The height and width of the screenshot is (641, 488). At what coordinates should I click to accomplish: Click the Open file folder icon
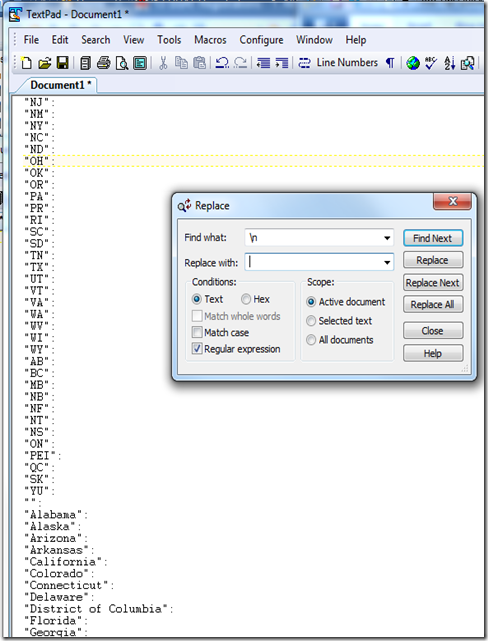tap(45, 63)
